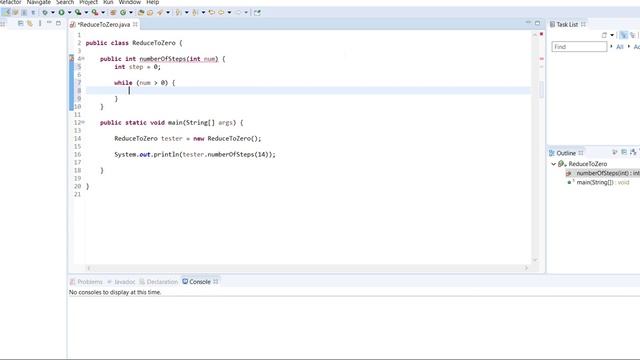
Task: Open the Debug launch dropdown arrow
Action: (x=53, y=12)
